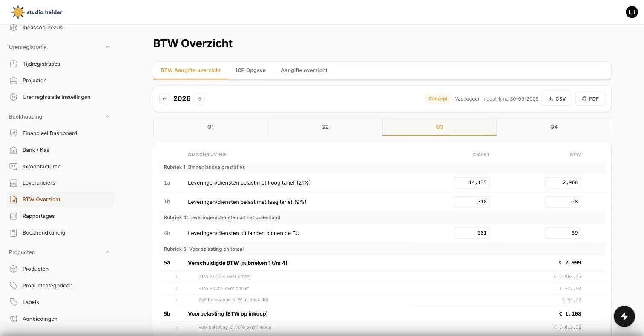The width and height of the screenshot is (644, 336).
Task: Export the overview as CSV
Action: [x=557, y=99]
